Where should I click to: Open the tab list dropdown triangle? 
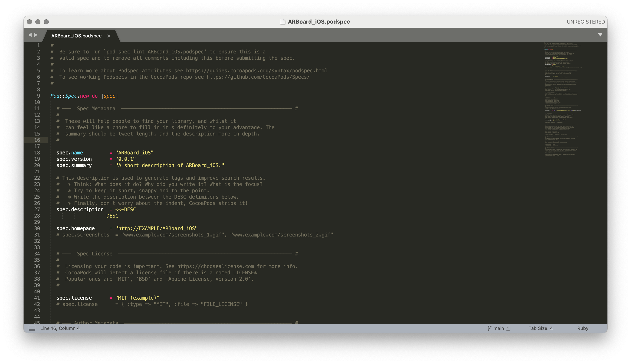600,35
